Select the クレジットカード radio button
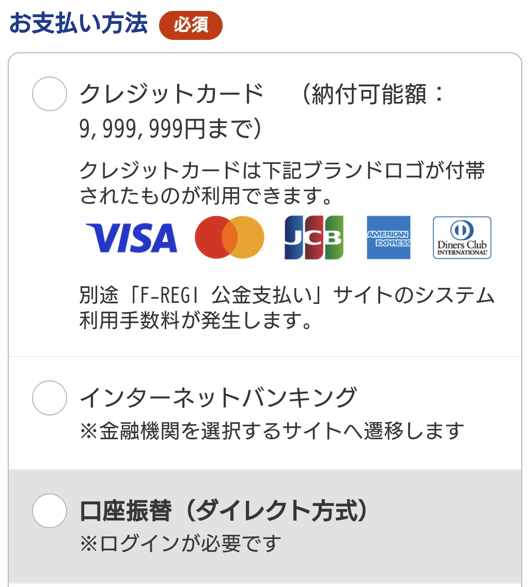This screenshot has width=529, height=587. (49, 94)
